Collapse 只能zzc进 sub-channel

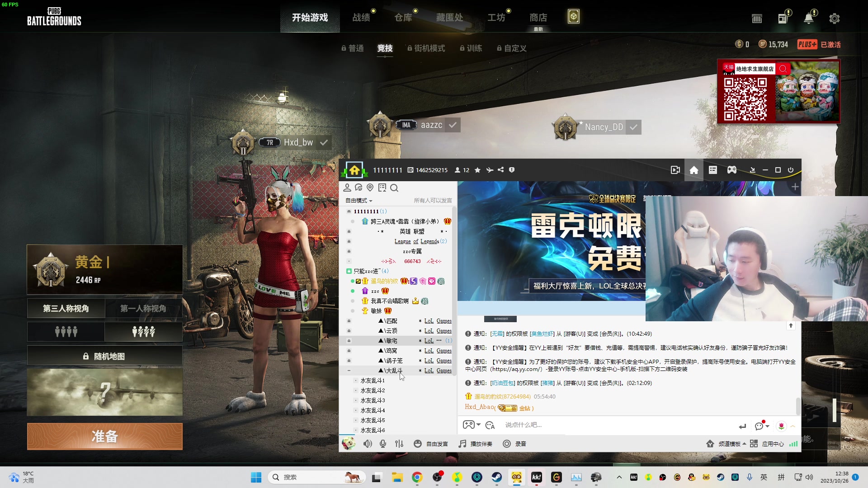[x=349, y=271]
